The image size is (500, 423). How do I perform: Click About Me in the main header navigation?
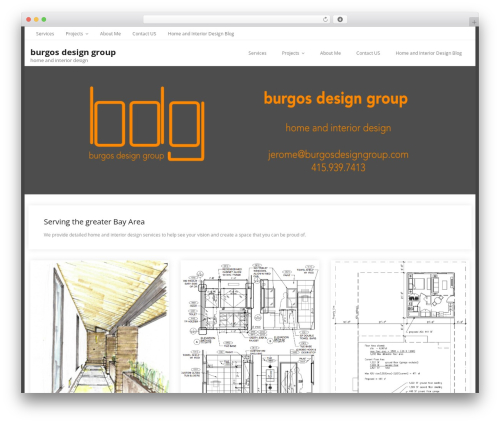coord(330,53)
